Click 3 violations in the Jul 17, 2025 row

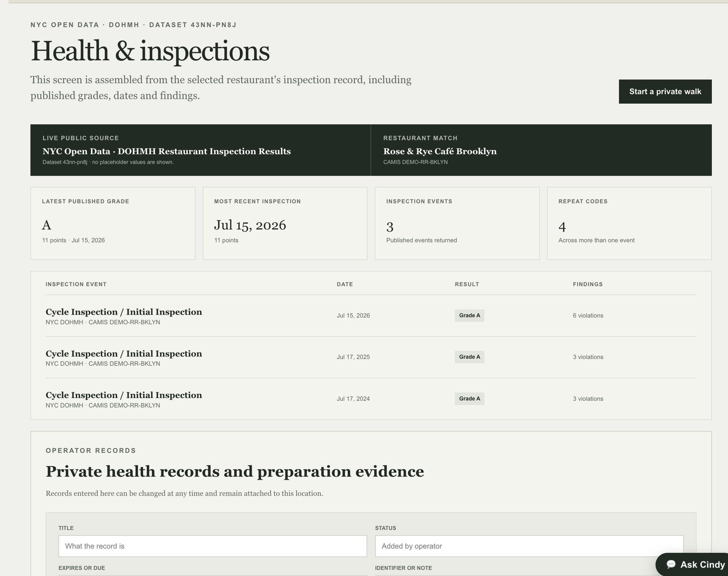tap(588, 357)
